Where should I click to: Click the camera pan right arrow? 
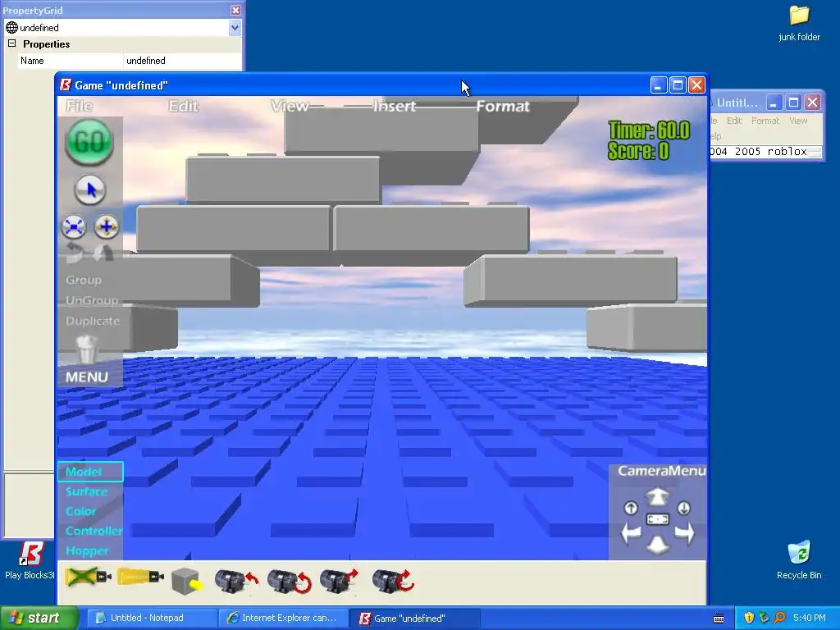click(684, 533)
